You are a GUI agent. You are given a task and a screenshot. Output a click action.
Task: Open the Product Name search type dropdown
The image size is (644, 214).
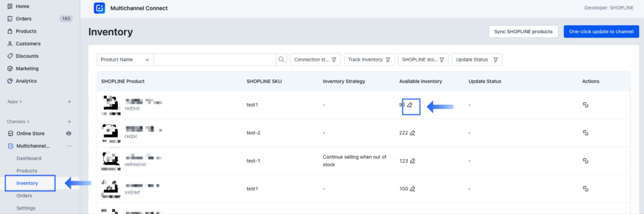click(x=125, y=59)
